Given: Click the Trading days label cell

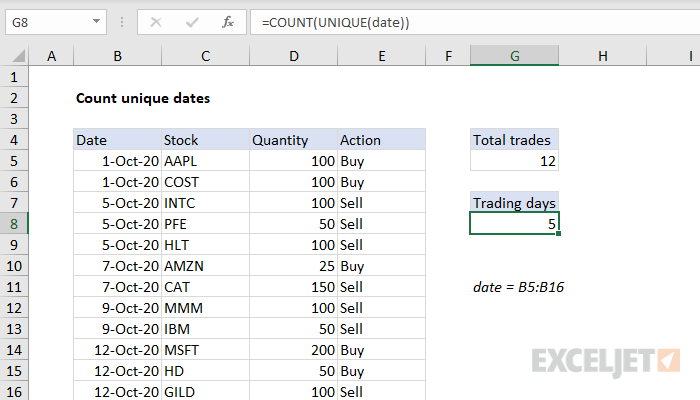Looking at the screenshot, I should click(x=514, y=203).
